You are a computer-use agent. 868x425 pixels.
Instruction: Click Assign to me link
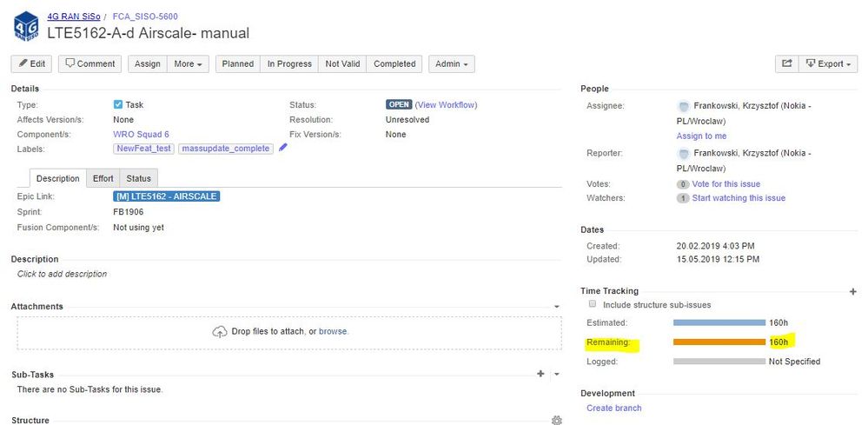(x=701, y=136)
